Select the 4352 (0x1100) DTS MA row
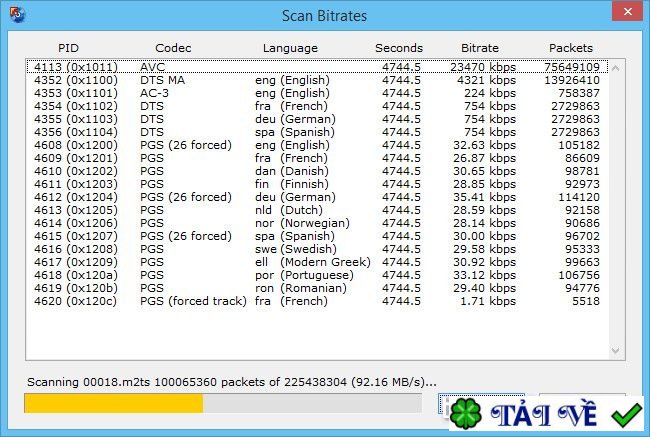 click(x=317, y=80)
